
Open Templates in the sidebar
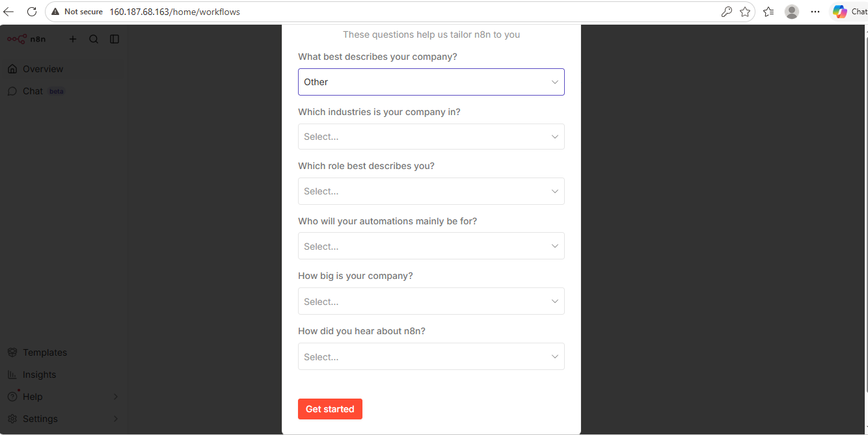(x=44, y=352)
